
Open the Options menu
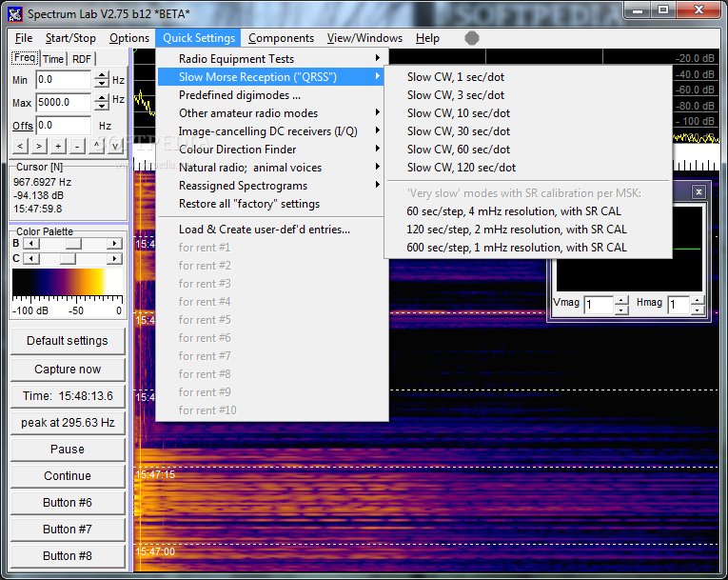(129, 38)
